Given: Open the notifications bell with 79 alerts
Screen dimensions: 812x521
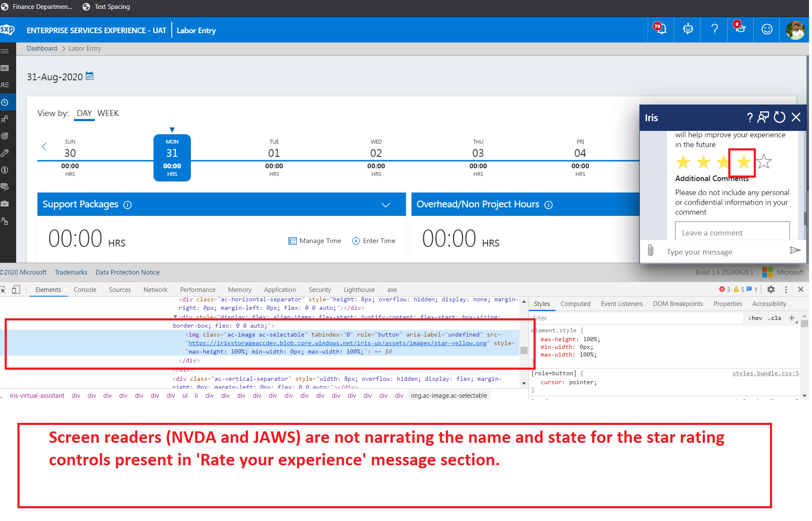Looking at the screenshot, I should pos(659,29).
